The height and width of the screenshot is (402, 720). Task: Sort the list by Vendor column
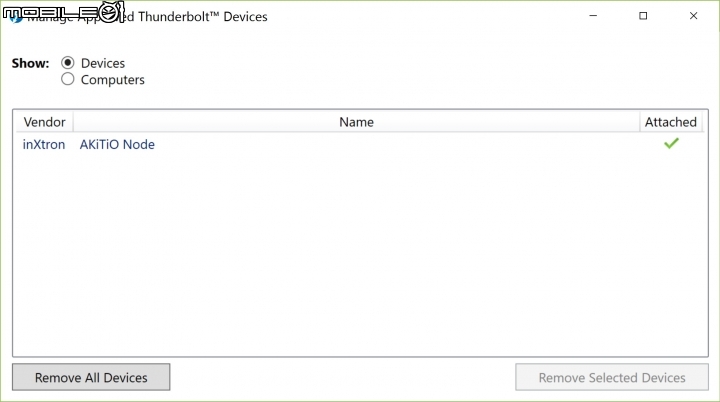coord(45,122)
